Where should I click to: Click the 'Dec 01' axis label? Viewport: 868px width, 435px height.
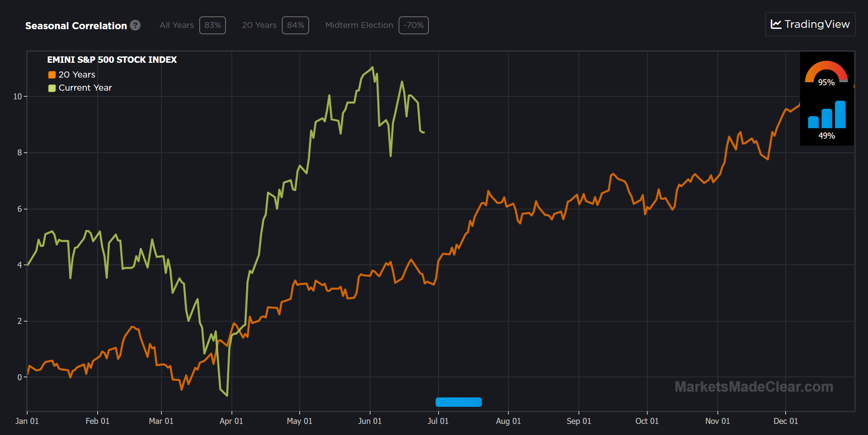pyautogui.click(x=786, y=421)
